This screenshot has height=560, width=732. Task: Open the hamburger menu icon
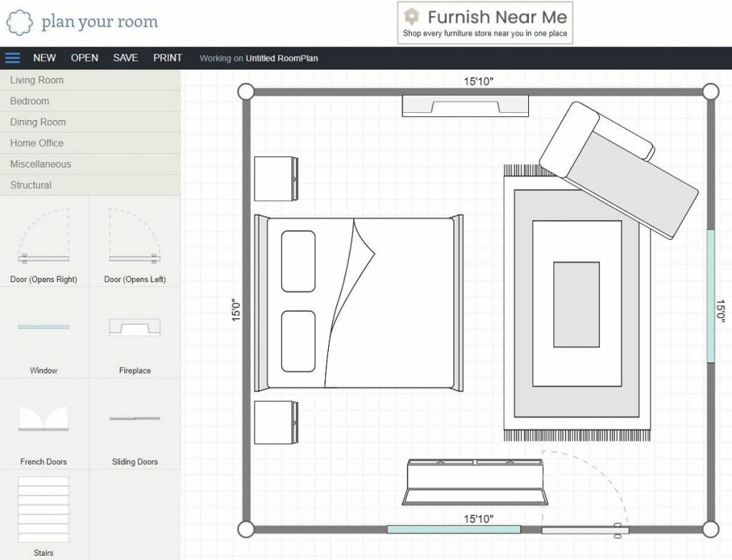point(12,58)
